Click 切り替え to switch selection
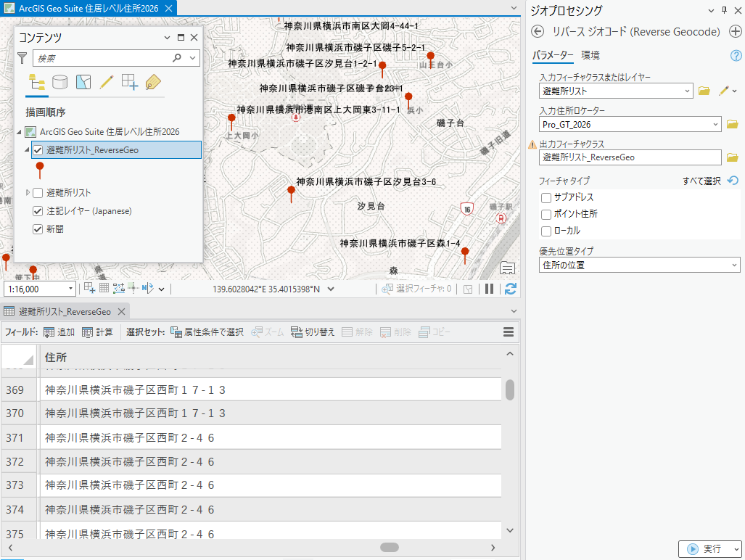 point(313,332)
